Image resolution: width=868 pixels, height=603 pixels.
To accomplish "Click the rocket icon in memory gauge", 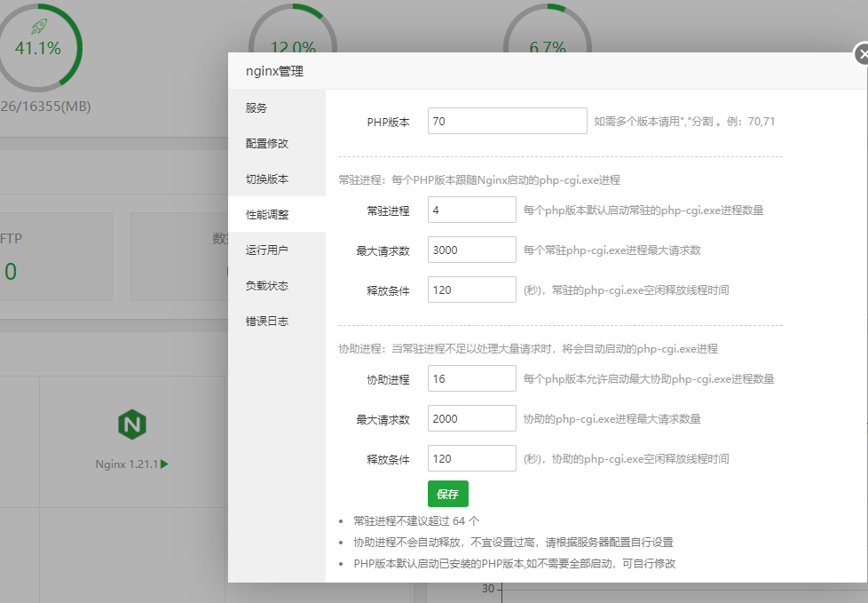I will point(39,26).
